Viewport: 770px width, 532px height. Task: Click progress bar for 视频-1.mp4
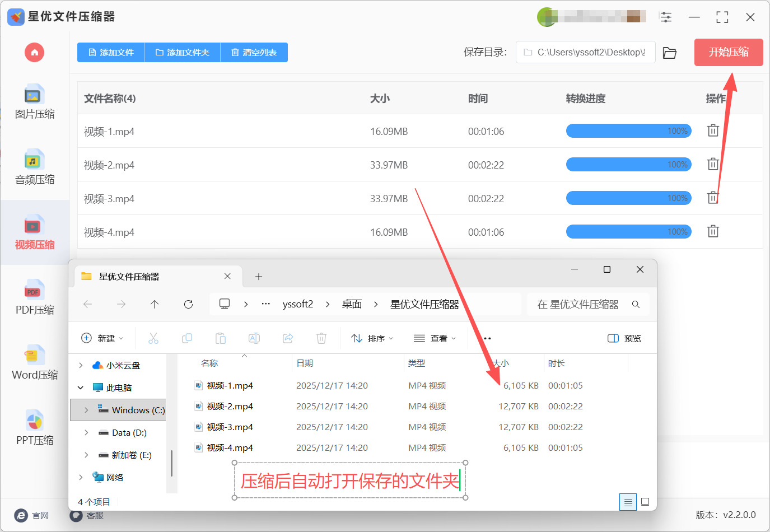tap(629, 131)
